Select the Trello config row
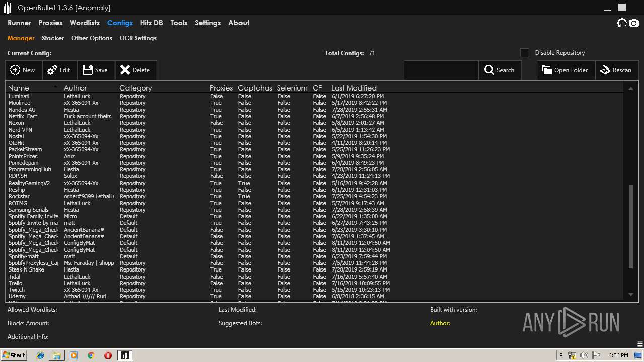The height and width of the screenshot is (362, 644). click(x=315, y=284)
